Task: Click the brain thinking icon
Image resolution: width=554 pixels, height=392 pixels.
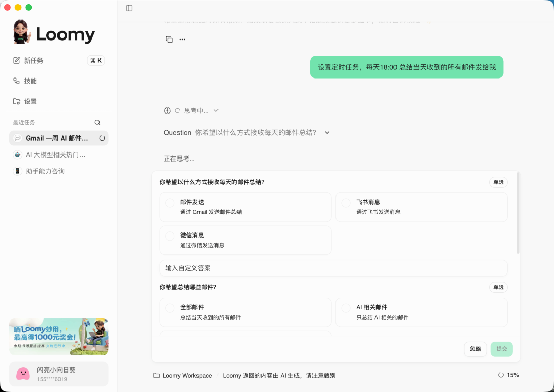Action: click(x=167, y=111)
